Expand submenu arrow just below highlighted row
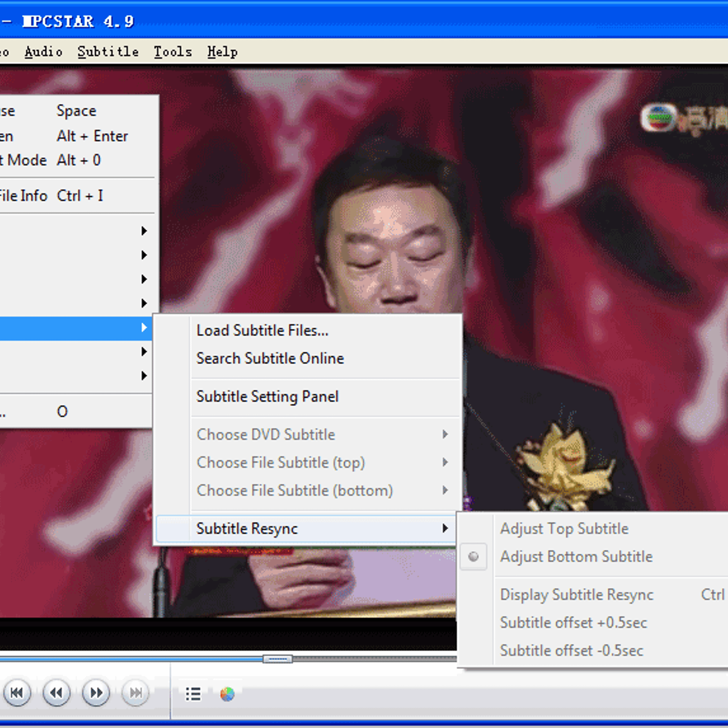Screen dimensions: 728x728 pyautogui.click(x=144, y=352)
